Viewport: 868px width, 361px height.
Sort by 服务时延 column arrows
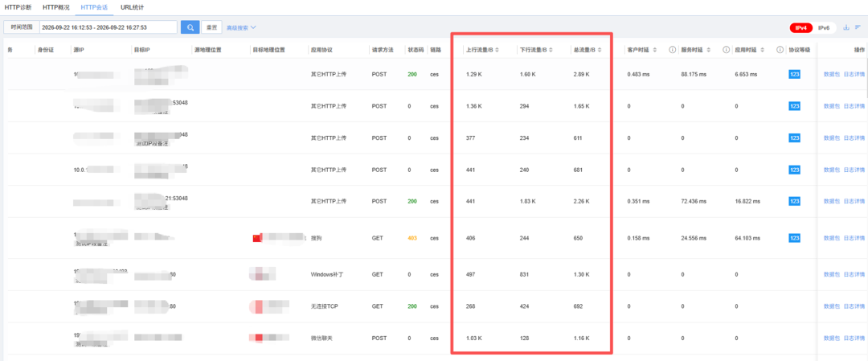point(709,50)
